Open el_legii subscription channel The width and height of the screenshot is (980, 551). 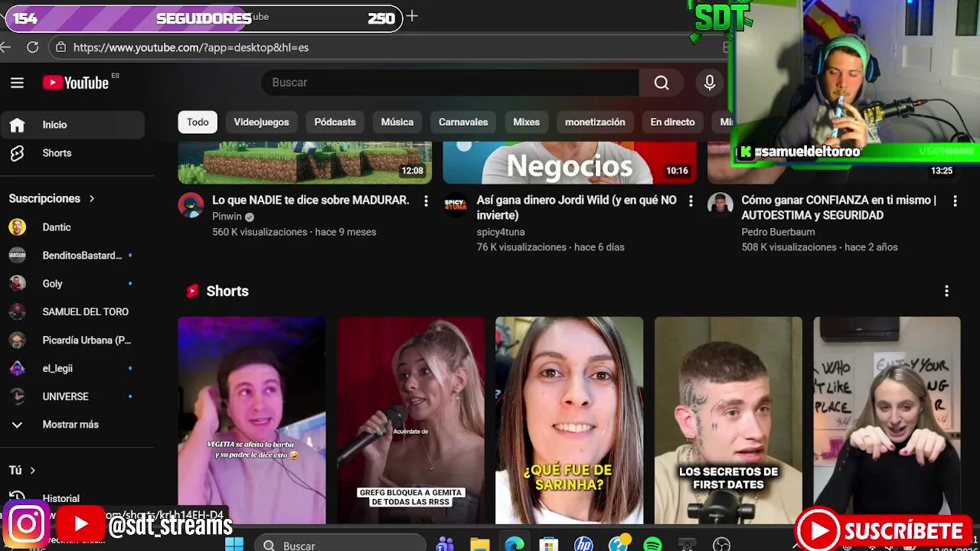72,369
